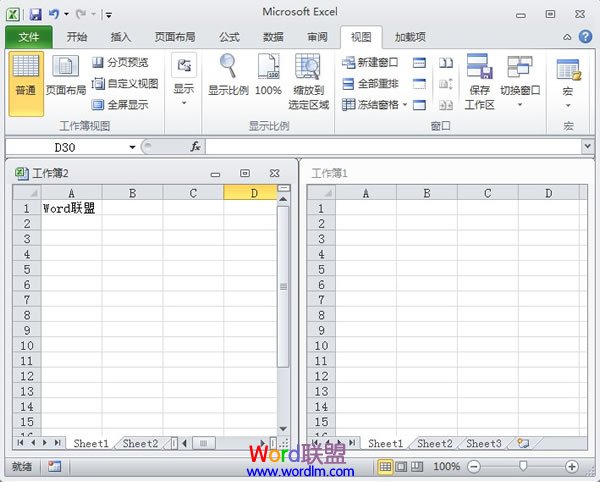Open the Add-ins (加载项) tab
The width and height of the screenshot is (600, 482).
pos(410,37)
